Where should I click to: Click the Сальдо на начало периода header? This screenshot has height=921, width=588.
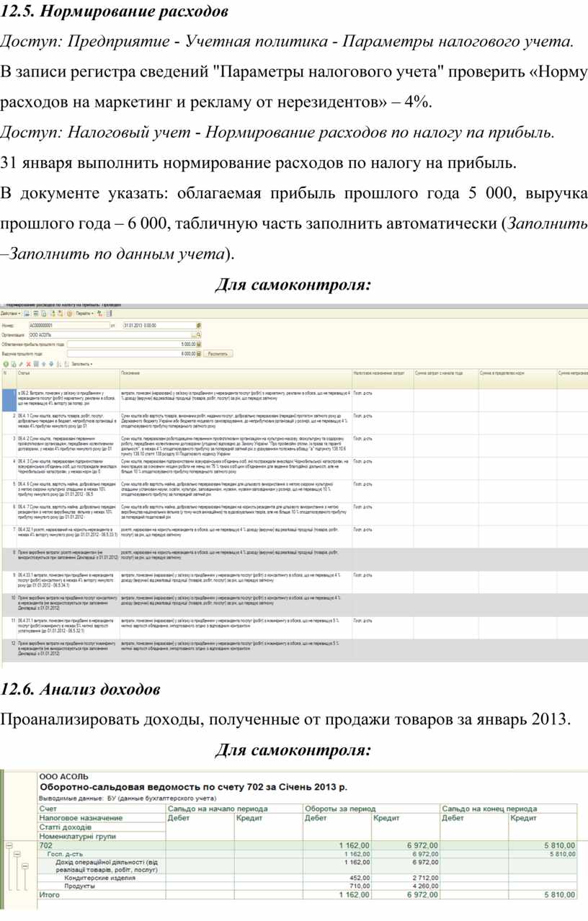tap(233, 809)
